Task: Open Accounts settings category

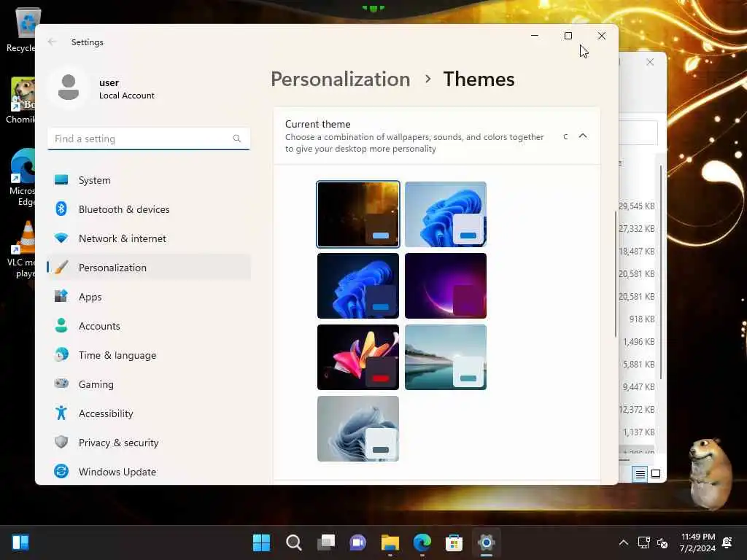Action: coord(149,326)
